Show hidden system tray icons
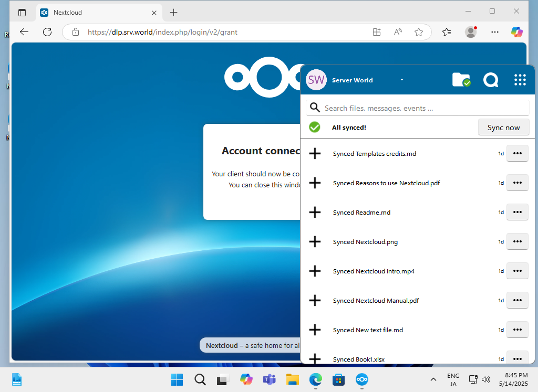Image resolution: width=538 pixels, height=392 pixels. (433, 379)
